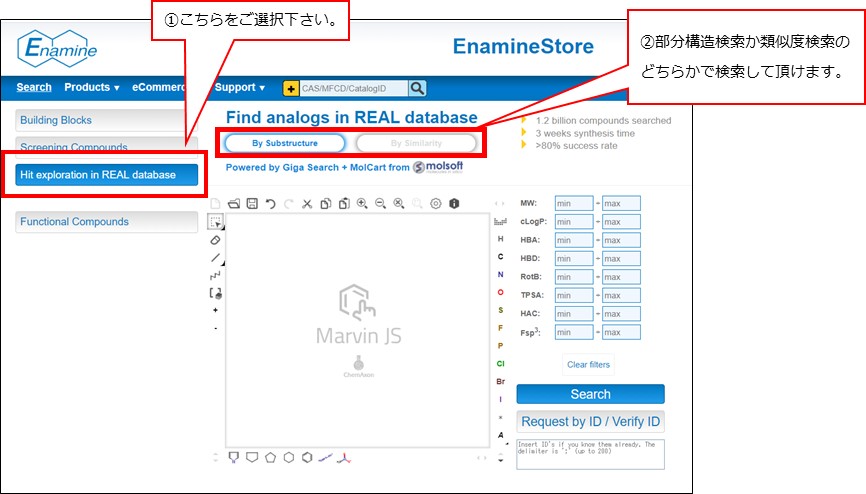
Task: Choose the single bond drawing tool
Action: pyautogui.click(x=215, y=258)
